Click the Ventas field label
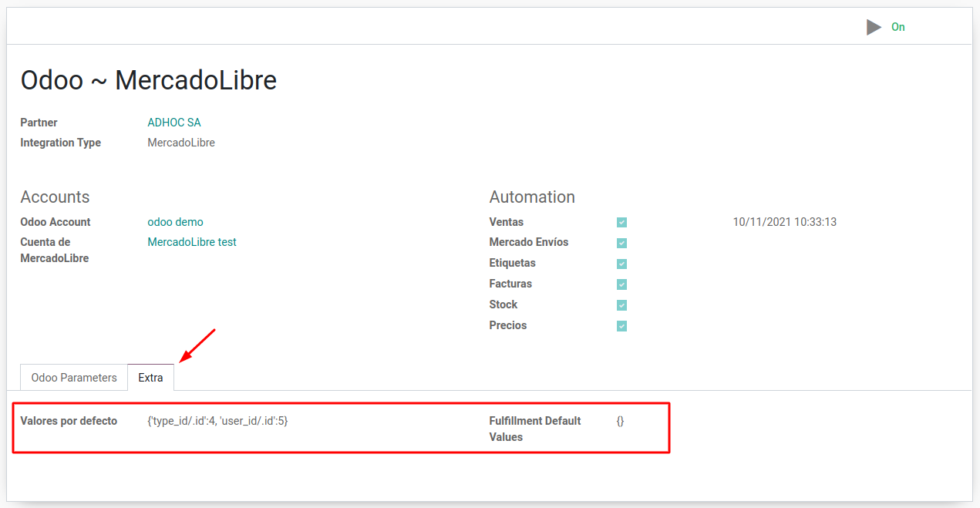The image size is (980, 508). click(x=507, y=222)
